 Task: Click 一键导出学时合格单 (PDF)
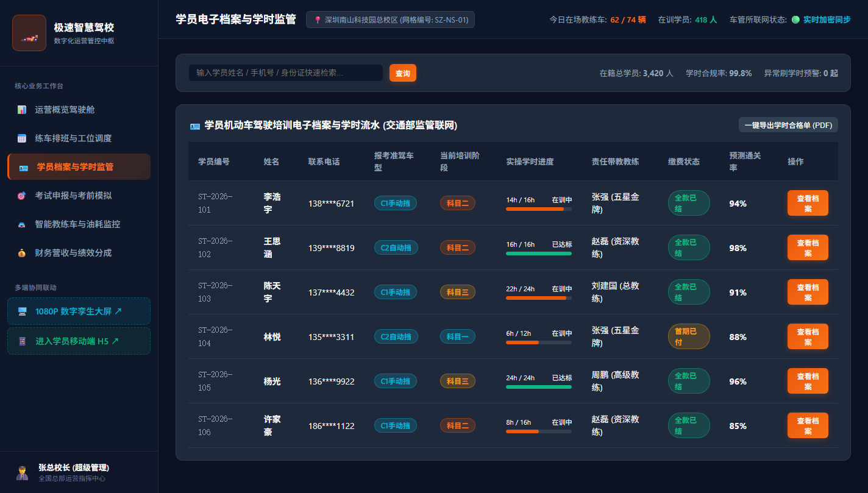[x=788, y=125]
